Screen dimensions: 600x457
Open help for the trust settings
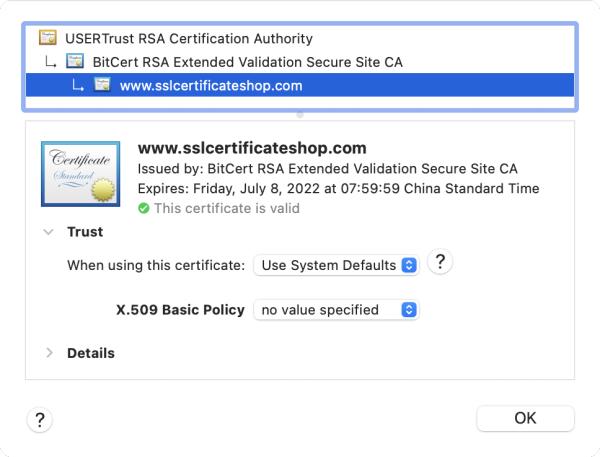[439, 264]
